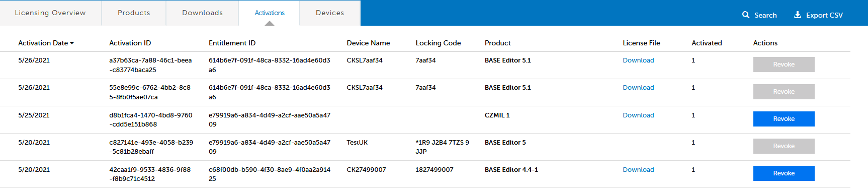This screenshot has width=868, height=189.
Task: Download the CZMIL 1 license file
Action: 638,115
